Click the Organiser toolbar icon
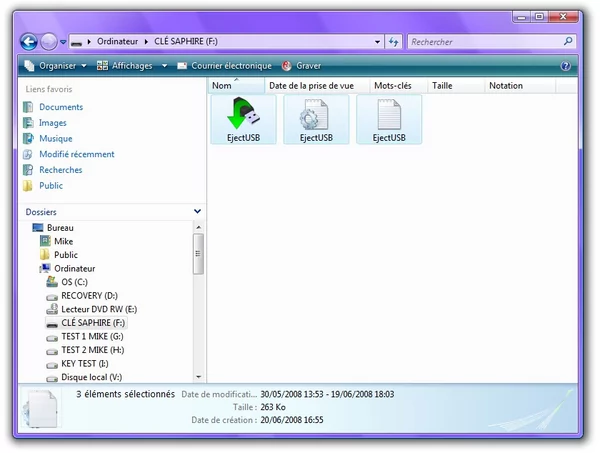This screenshot has width=600, height=453. pyautogui.click(x=29, y=66)
